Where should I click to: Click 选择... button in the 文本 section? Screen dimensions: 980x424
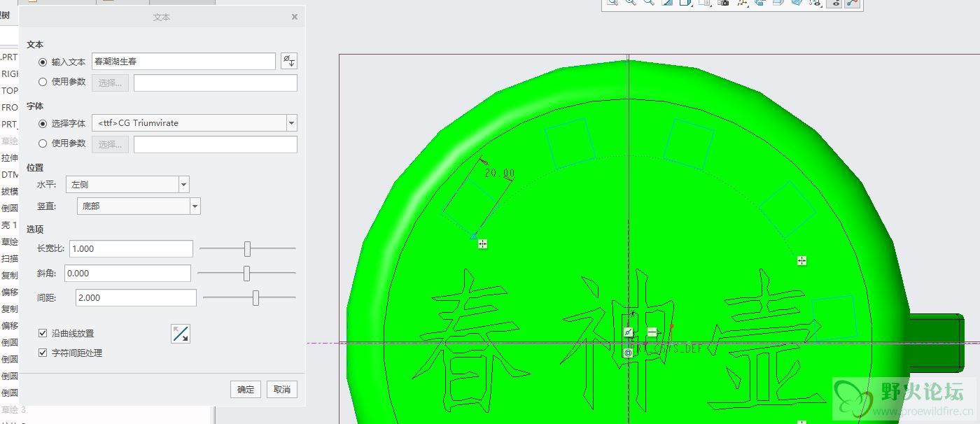pos(111,83)
